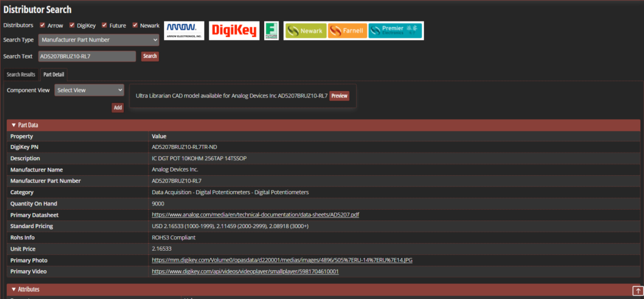644x299 pixels.
Task: Click the Unit Price value 2.16533
Action: tap(162, 249)
